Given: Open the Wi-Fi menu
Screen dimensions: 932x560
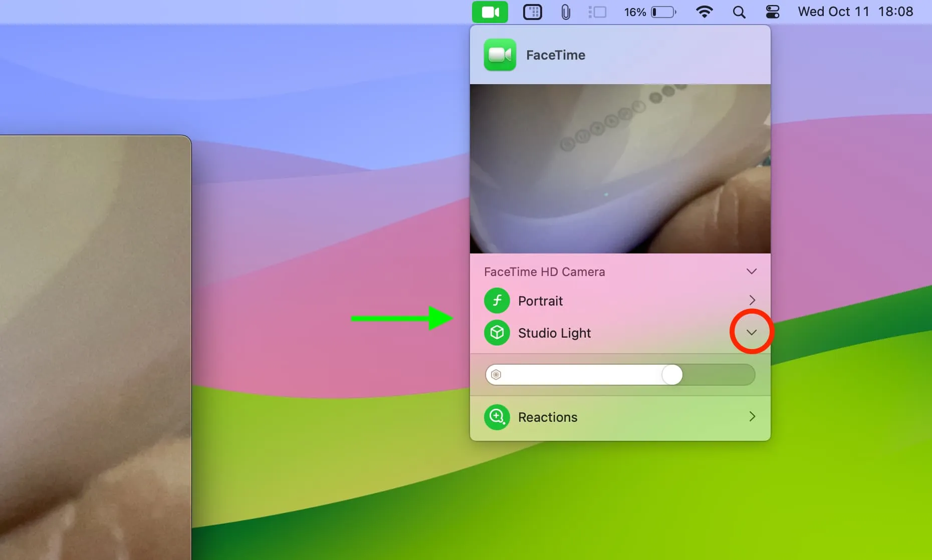Looking at the screenshot, I should click(705, 12).
